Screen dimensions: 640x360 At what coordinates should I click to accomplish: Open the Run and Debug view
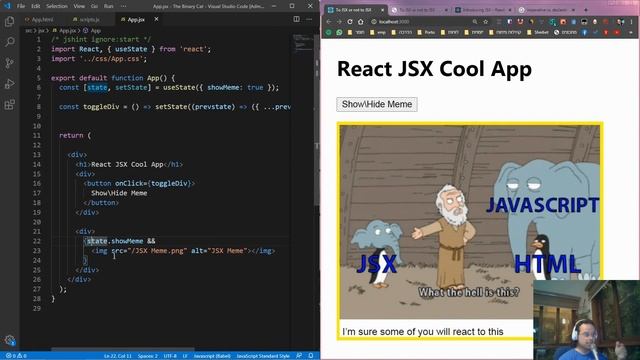coord(9,84)
